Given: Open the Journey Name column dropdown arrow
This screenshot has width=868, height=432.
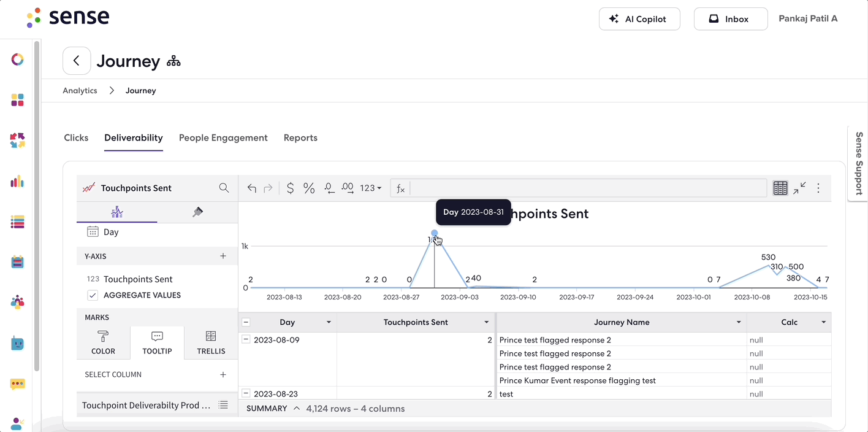Looking at the screenshot, I should point(739,322).
